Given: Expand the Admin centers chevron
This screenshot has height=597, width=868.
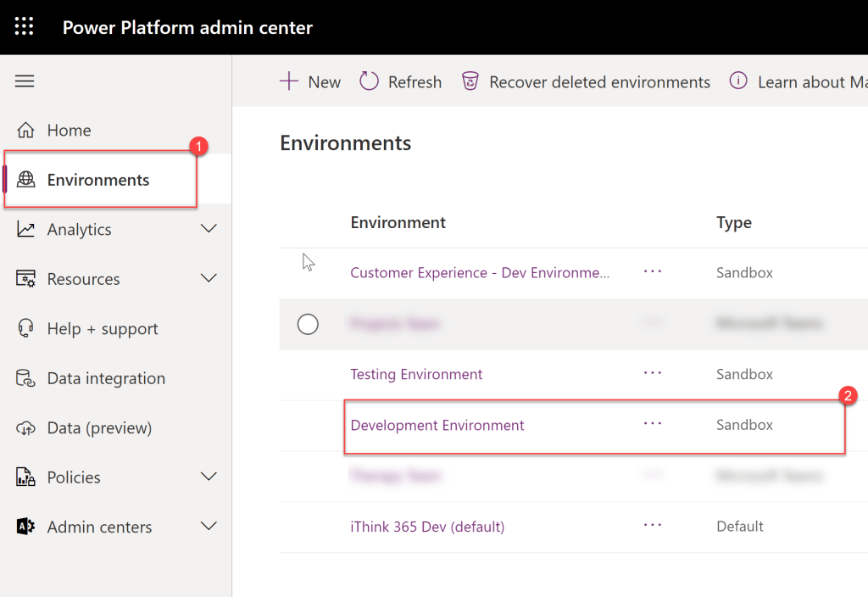Looking at the screenshot, I should [x=209, y=527].
